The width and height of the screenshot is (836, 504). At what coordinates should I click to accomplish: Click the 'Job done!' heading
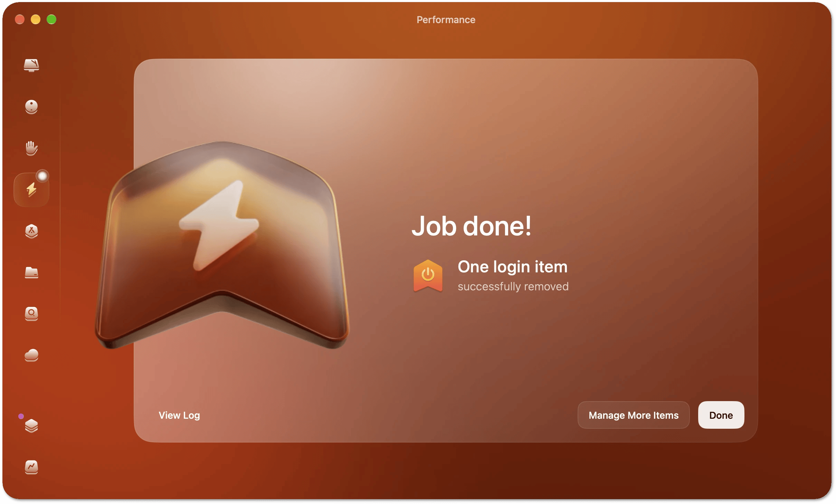(x=472, y=226)
